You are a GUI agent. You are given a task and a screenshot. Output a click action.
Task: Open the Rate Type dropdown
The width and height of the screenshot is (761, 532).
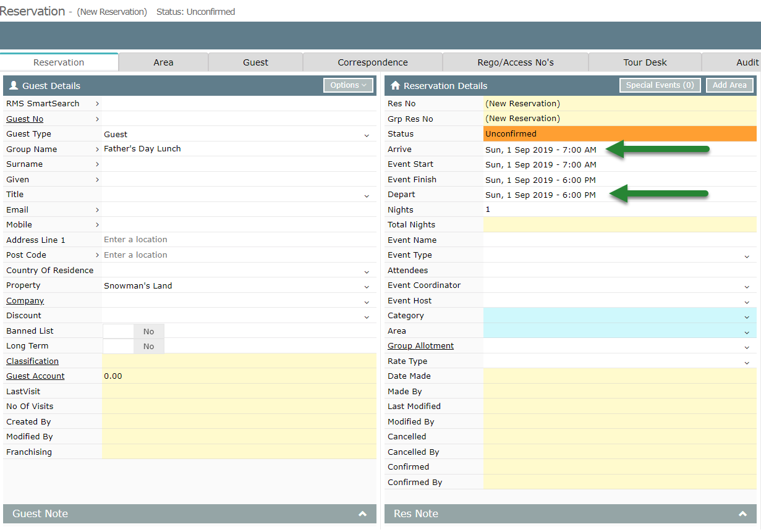[747, 362]
